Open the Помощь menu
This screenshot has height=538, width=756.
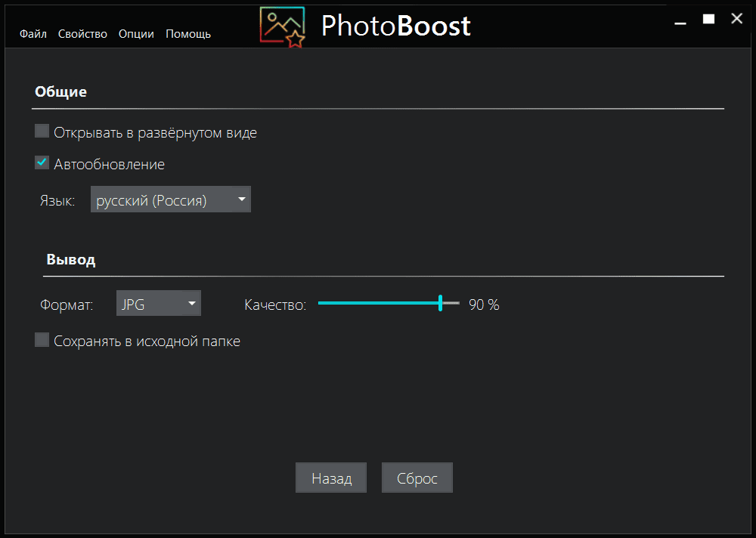tap(188, 34)
